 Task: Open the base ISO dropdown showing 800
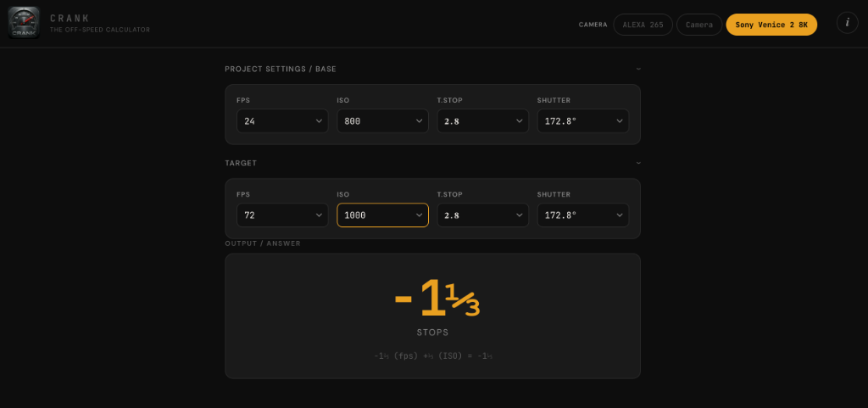[x=382, y=121]
